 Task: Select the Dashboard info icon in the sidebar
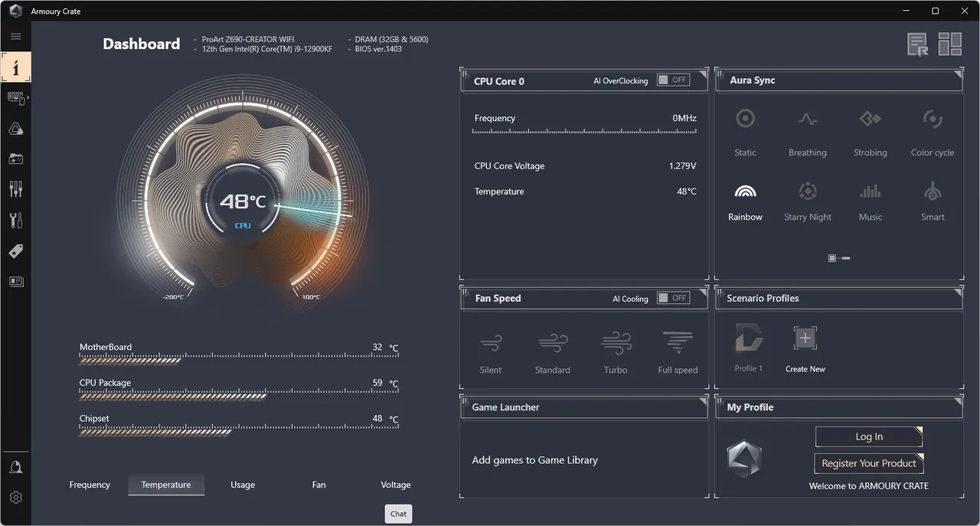coord(15,67)
